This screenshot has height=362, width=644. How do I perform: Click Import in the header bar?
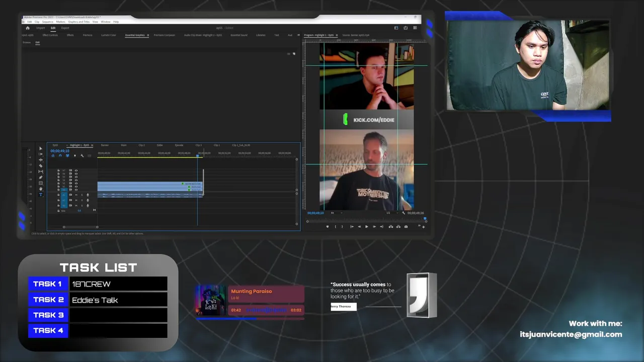click(40, 28)
